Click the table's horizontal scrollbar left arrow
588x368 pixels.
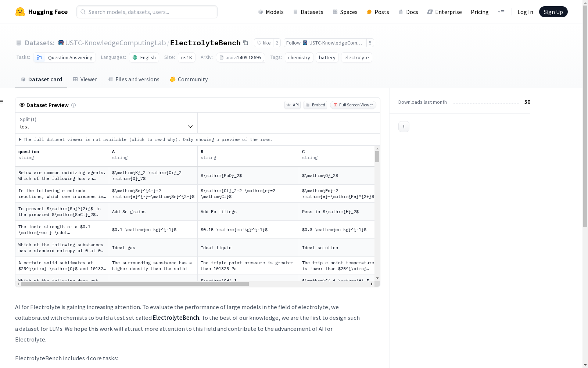coord(18,284)
